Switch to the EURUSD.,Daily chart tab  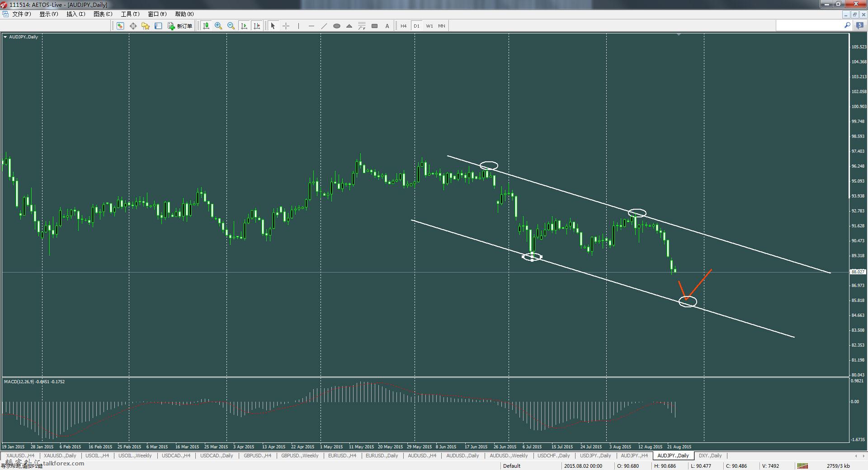pos(382,456)
